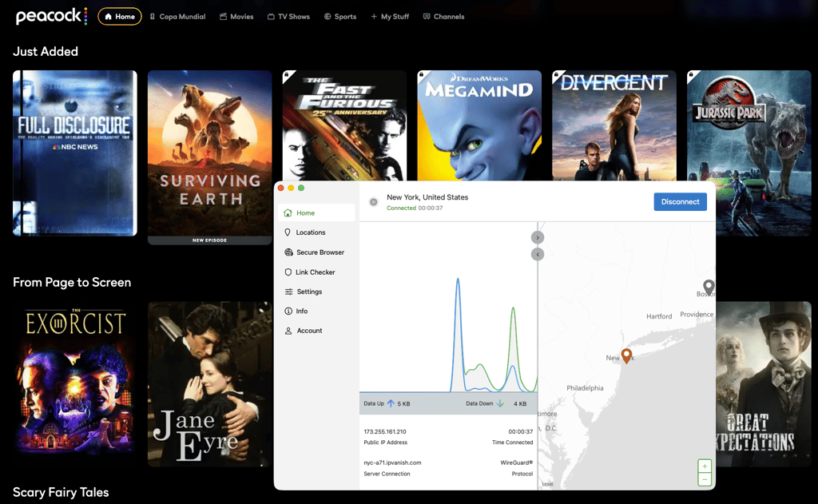Screen dimensions: 818x504
Task: Open Settings in the IPVanish sidebar
Action: point(316,292)
